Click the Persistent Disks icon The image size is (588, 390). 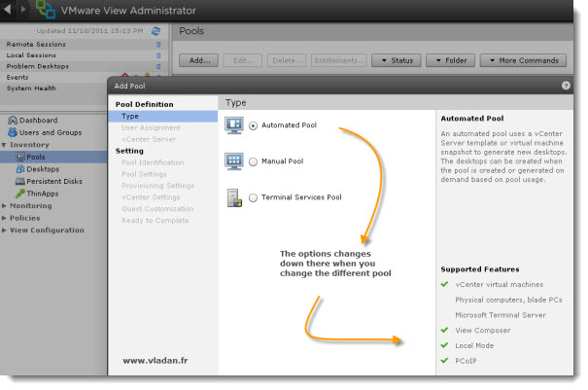pos(20,181)
